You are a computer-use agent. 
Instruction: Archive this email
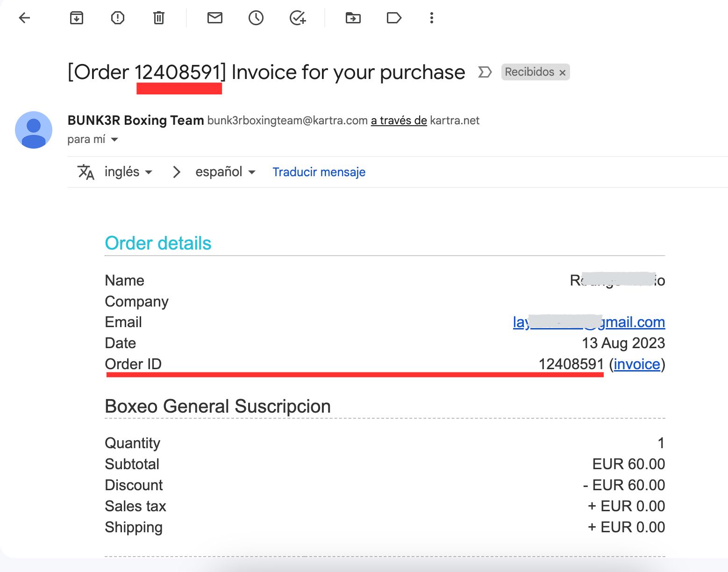click(x=77, y=18)
